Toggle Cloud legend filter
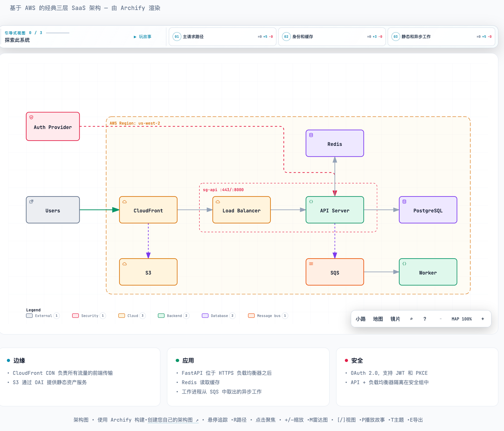Viewport: 504px width, 431px height. (x=132, y=316)
